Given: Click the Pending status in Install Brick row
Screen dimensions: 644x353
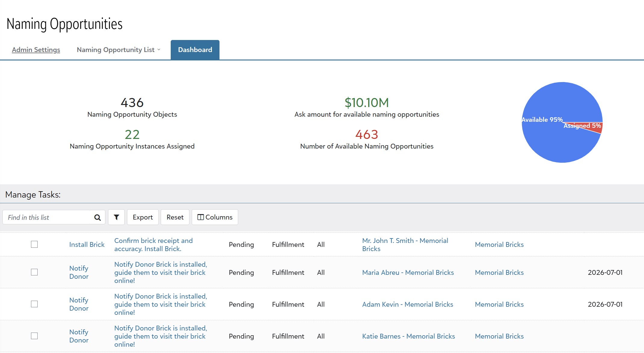Looking at the screenshot, I should point(241,244).
